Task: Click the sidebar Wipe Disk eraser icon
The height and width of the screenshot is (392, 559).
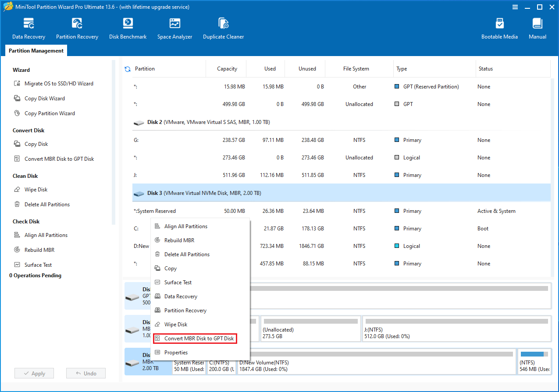Action: (17, 190)
